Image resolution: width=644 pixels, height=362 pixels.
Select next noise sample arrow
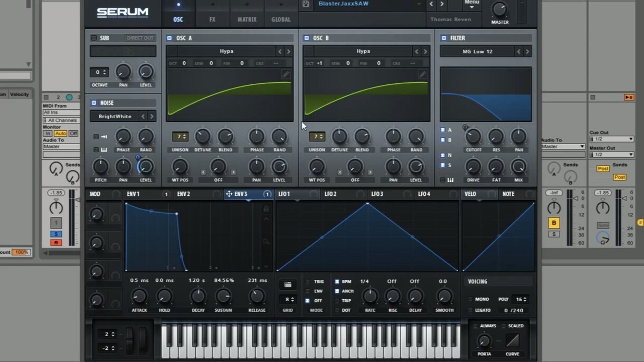click(x=151, y=116)
